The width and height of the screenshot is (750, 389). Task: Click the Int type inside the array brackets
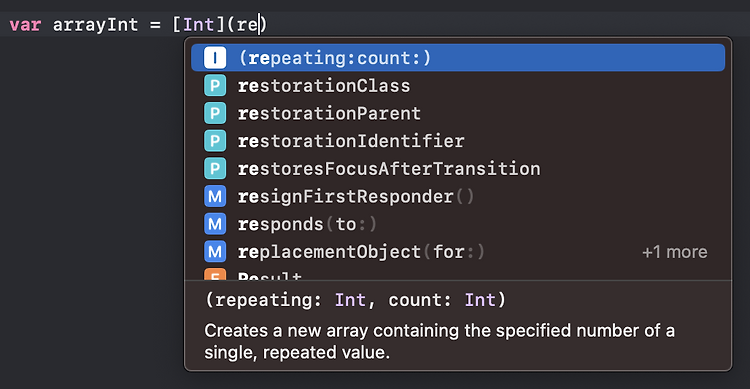click(x=199, y=24)
